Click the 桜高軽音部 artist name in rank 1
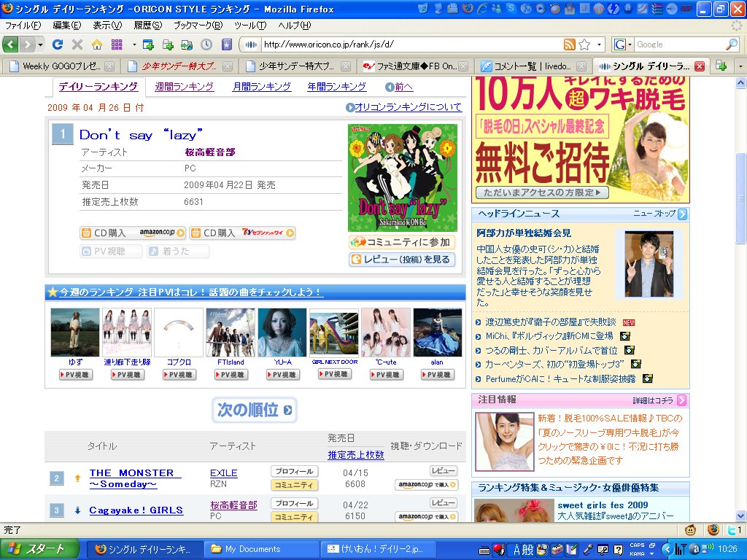The image size is (747, 560). [x=210, y=152]
